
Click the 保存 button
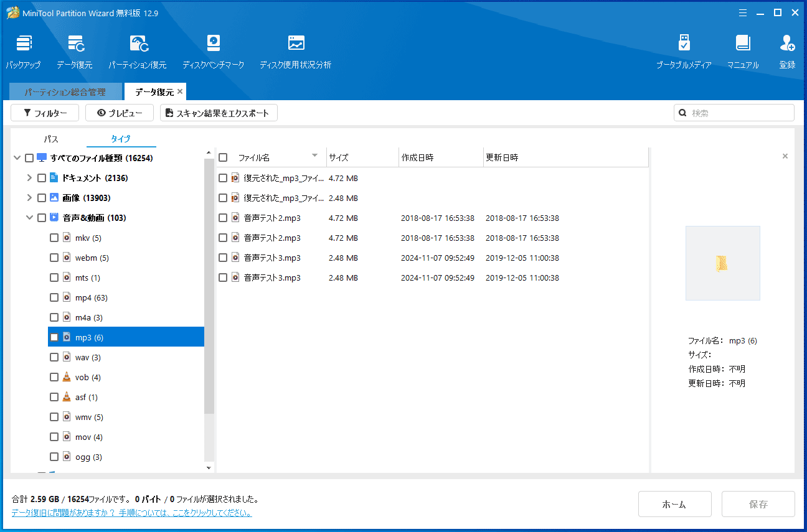pyautogui.click(x=758, y=504)
